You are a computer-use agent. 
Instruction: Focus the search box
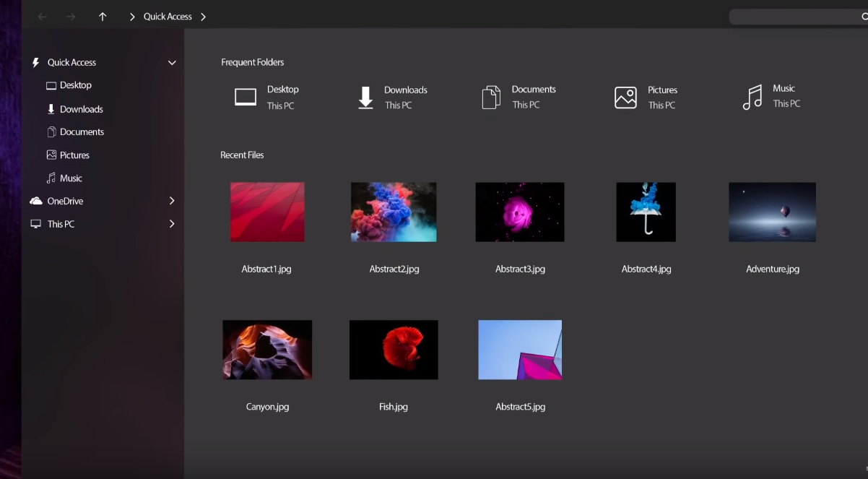798,17
